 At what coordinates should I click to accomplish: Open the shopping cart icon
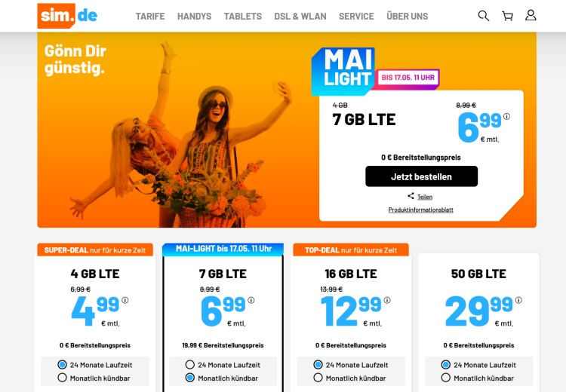[508, 16]
